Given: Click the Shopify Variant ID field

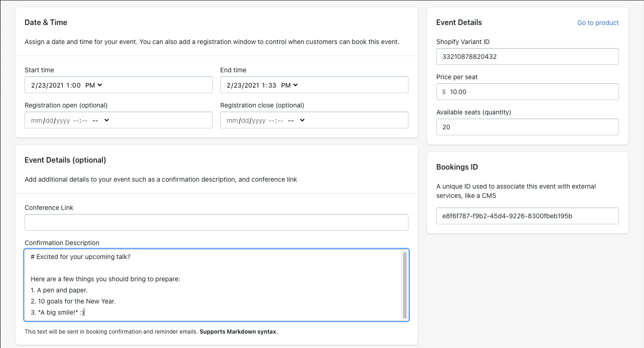Looking at the screenshot, I should (527, 57).
